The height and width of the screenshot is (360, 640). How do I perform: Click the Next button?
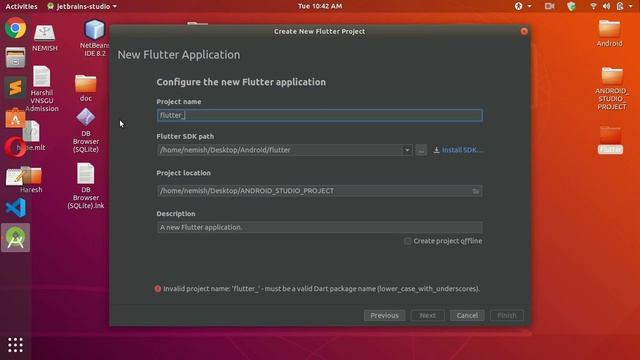tap(427, 316)
